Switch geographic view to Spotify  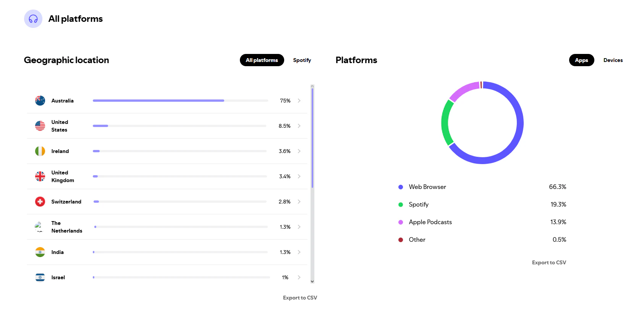[302, 60]
